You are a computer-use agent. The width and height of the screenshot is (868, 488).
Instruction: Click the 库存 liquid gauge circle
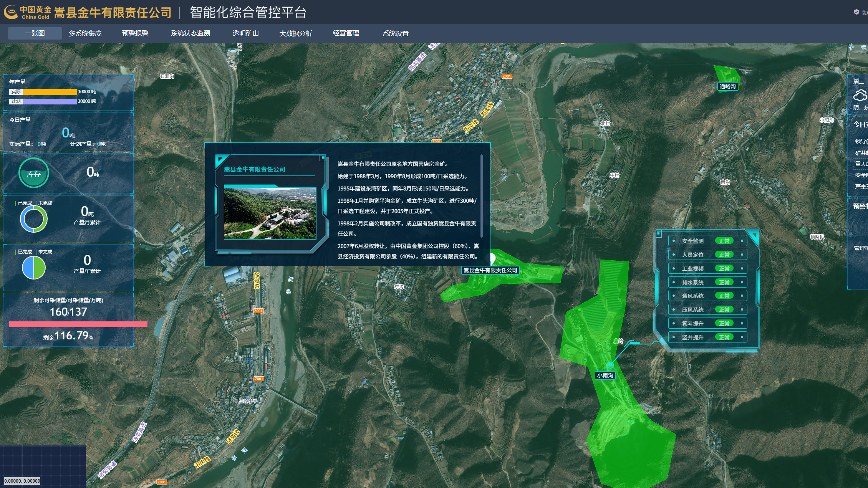pyautogui.click(x=34, y=173)
